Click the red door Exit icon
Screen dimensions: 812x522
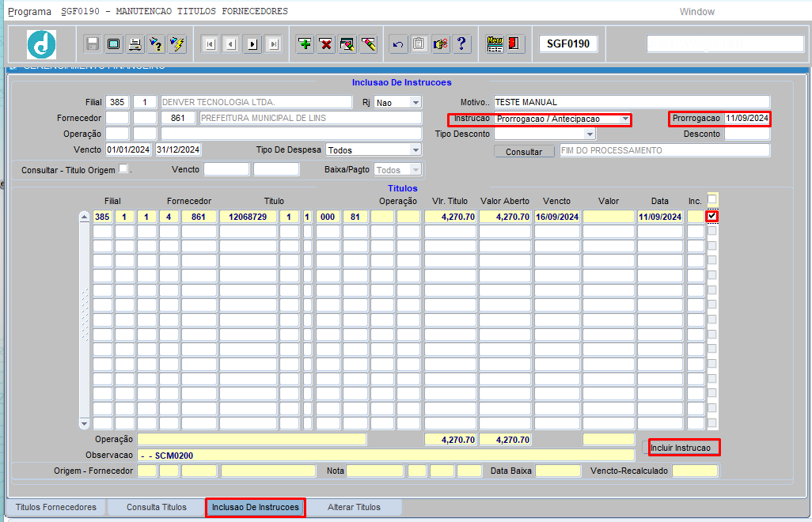pos(514,44)
